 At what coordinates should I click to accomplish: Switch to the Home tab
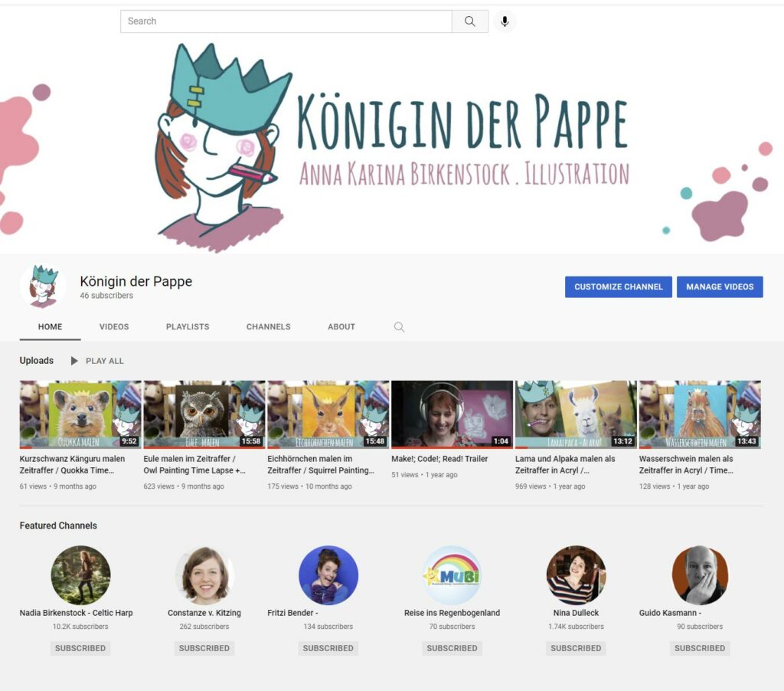(x=50, y=327)
